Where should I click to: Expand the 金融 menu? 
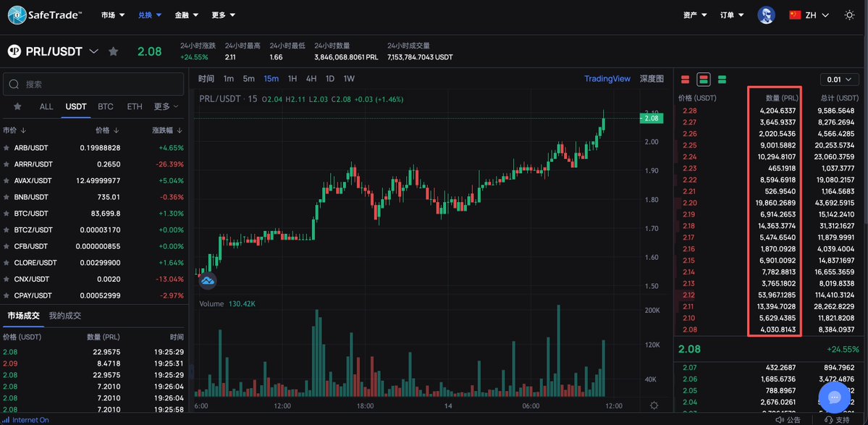pos(187,15)
